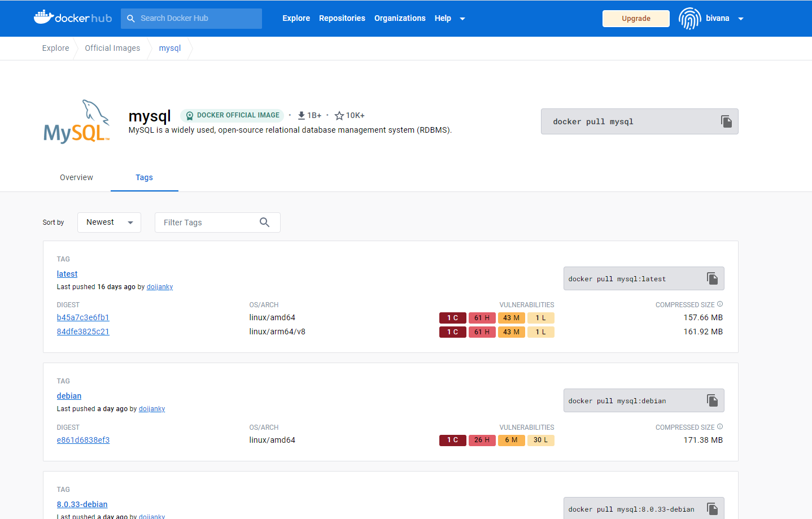
Task: Click 1 L low badge for linux/arm64/v8
Action: click(x=541, y=332)
